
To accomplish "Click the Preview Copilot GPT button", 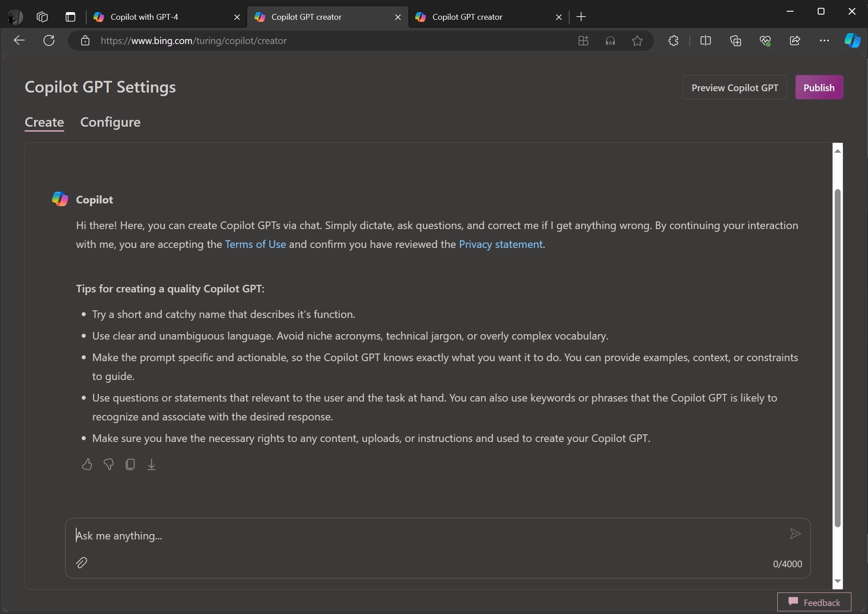I will [735, 87].
